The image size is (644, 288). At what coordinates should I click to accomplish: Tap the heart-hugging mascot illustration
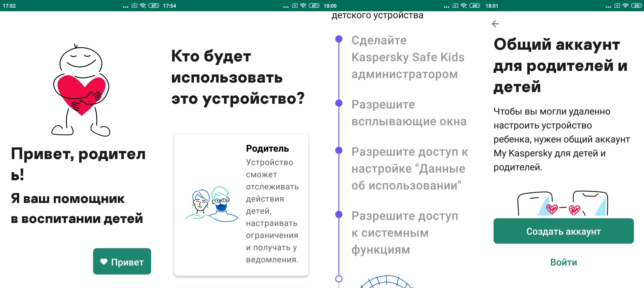click(81, 90)
